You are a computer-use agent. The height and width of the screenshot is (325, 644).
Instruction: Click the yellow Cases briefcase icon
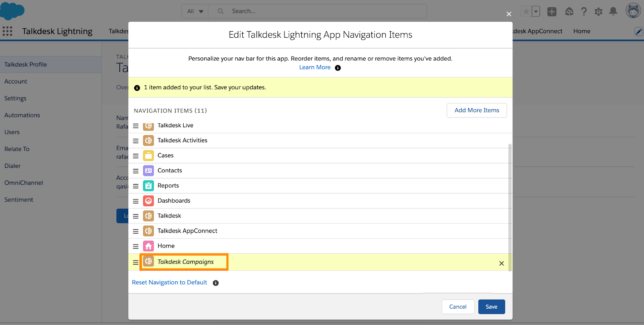click(x=148, y=156)
